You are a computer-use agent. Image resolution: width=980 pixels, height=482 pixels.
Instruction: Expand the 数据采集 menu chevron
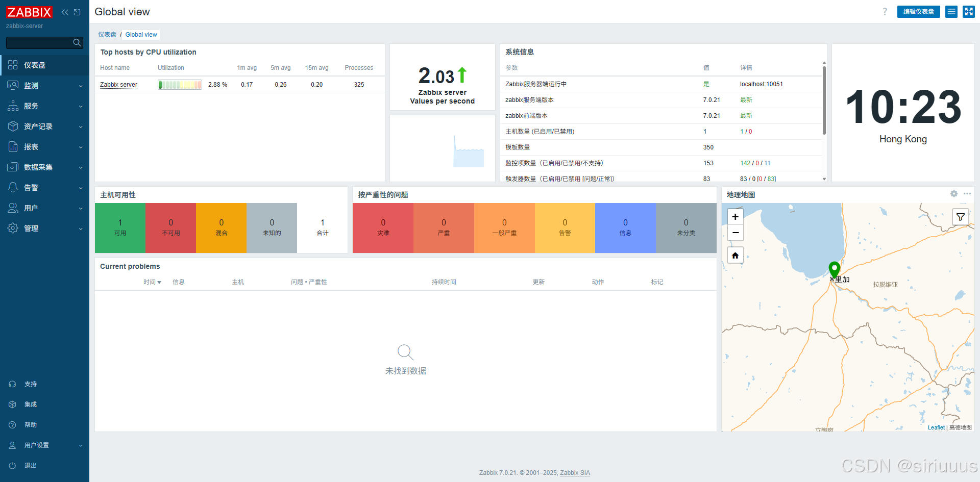click(x=81, y=168)
